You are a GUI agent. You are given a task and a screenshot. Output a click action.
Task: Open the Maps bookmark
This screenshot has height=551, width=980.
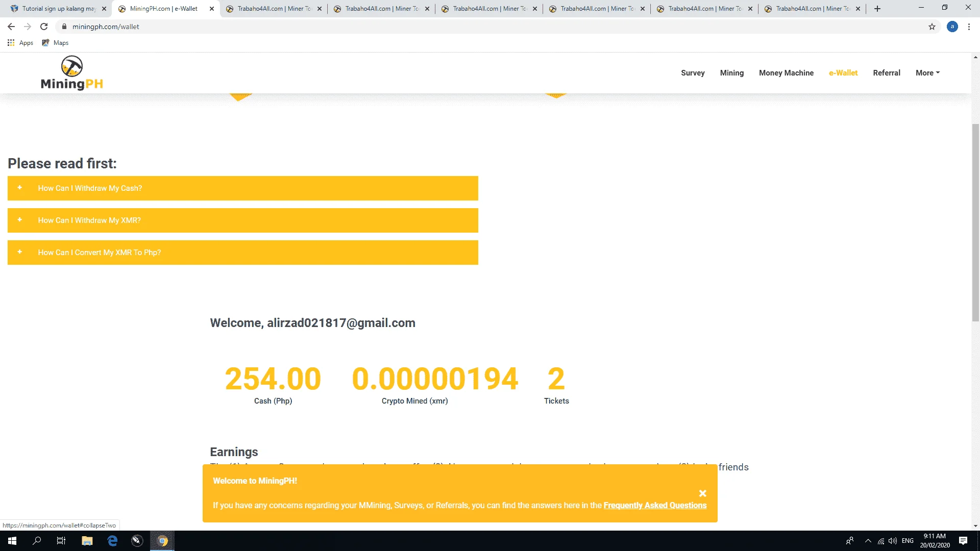tap(55, 43)
